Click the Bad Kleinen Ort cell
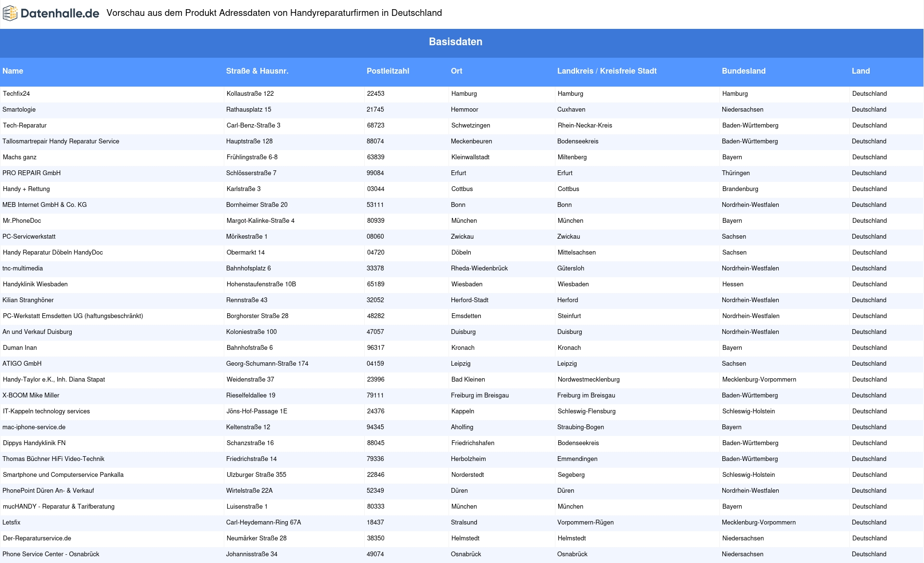 [468, 380]
